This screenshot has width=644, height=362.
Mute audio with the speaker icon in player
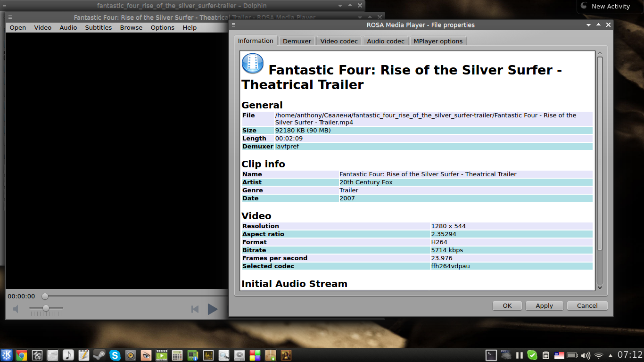(16, 309)
